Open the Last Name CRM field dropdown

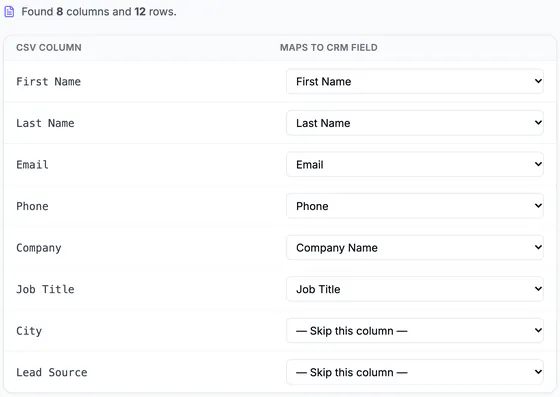(415, 123)
